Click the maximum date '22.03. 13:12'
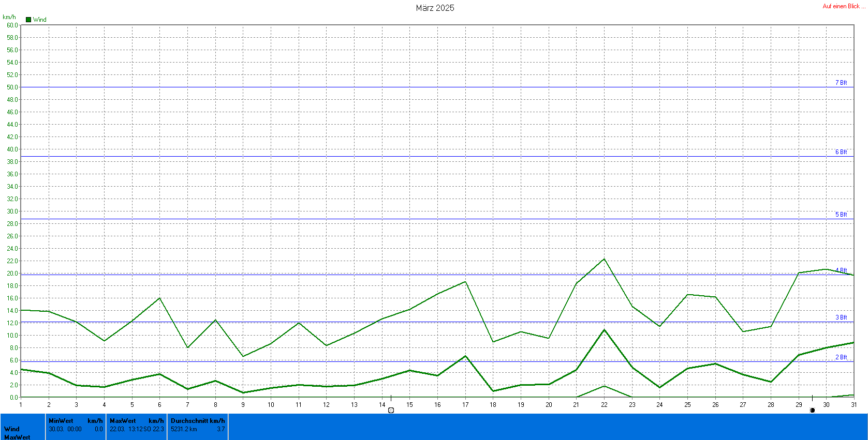Screen dimensions: 868x440 pos(126,429)
